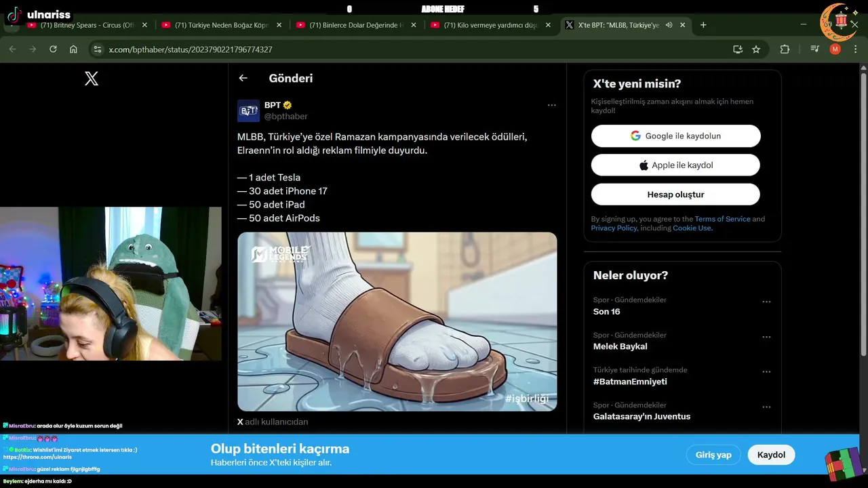The height and width of the screenshot is (488, 868).
Task: Click the browser home button
Action: pos(73,49)
